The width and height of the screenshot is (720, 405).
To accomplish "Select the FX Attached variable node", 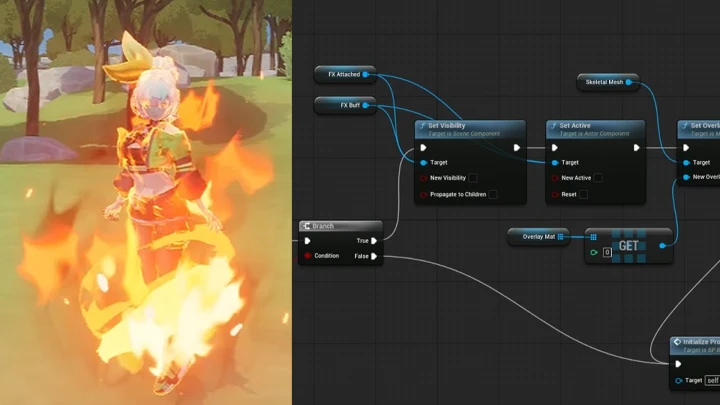I will (x=345, y=74).
